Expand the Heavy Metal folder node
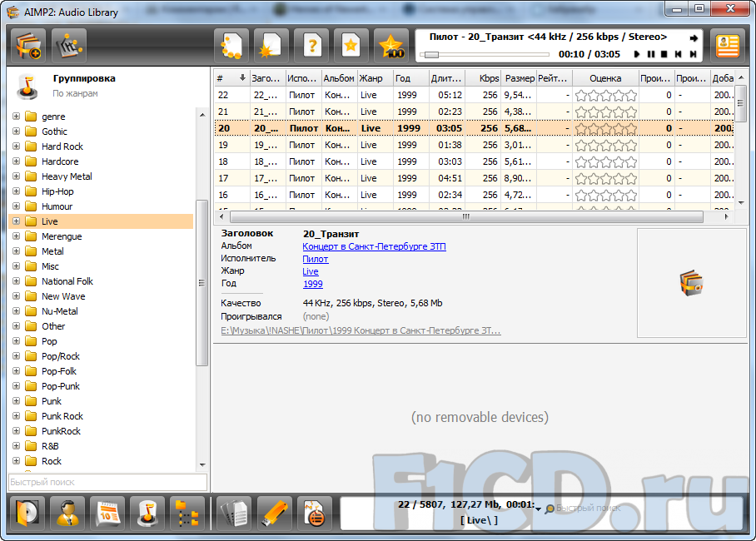This screenshot has width=756, height=541. point(16,176)
